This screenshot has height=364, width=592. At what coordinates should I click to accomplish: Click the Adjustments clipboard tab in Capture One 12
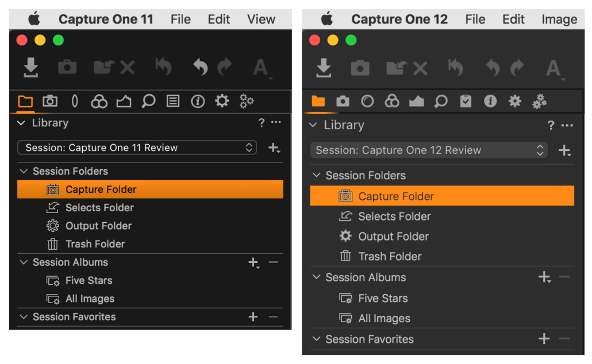tap(466, 101)
